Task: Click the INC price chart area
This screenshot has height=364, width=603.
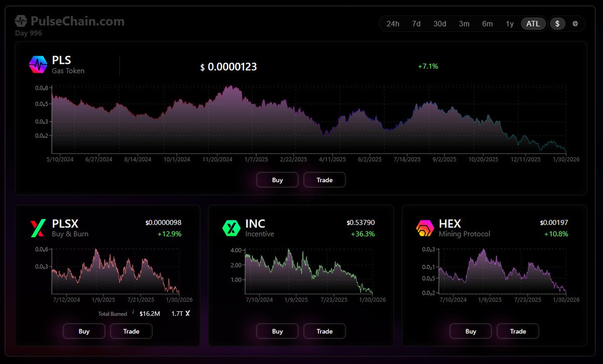Action: [x=309, y=271]
